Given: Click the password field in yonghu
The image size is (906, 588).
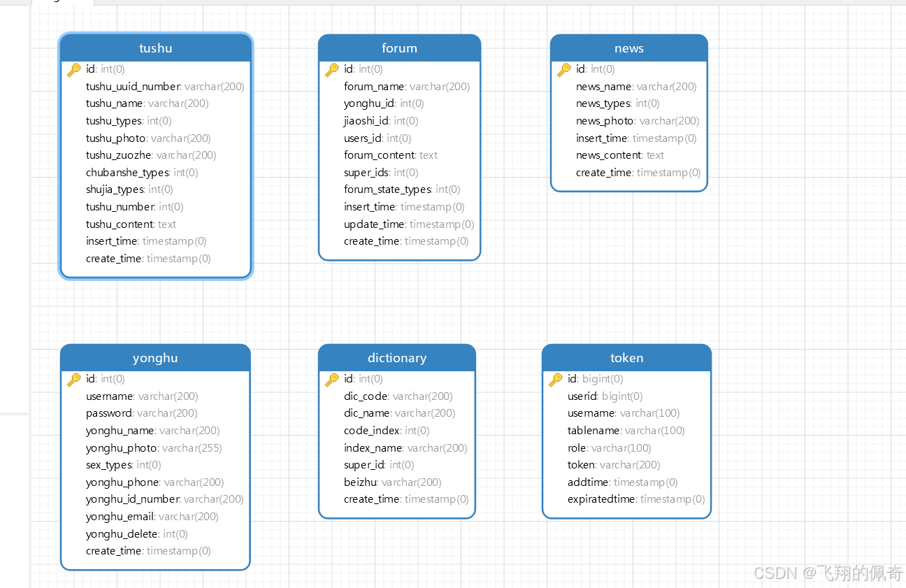Looking at the screenshot, I should (x=142, y=413).
